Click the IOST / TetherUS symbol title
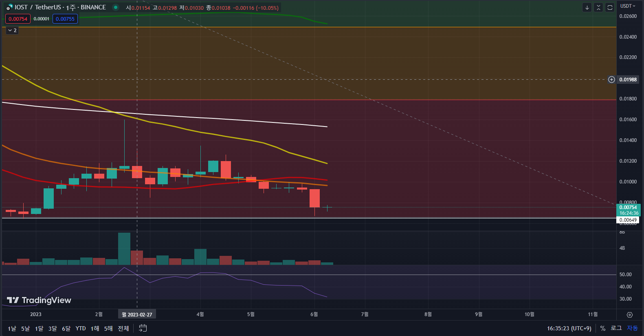 (38, 7)
